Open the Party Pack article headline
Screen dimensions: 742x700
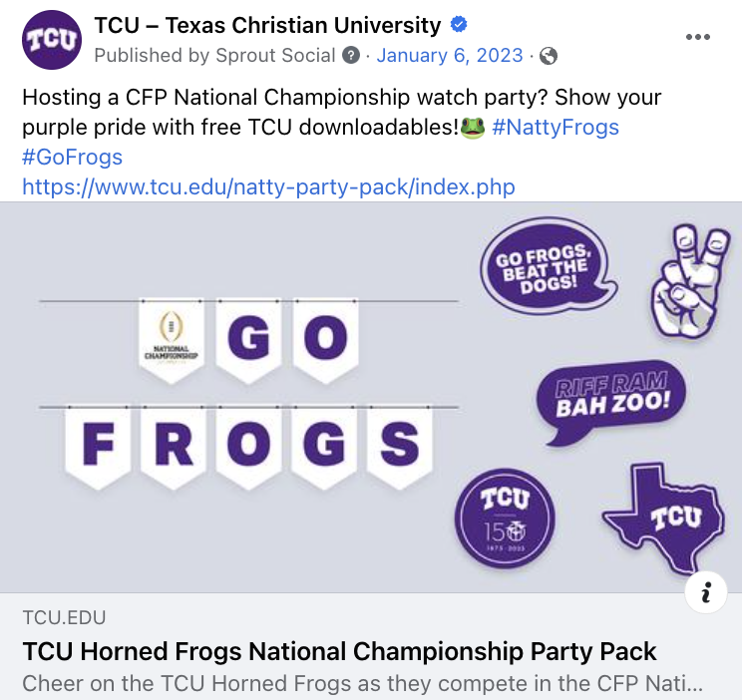pyautogui.click(x=339, y=652)
